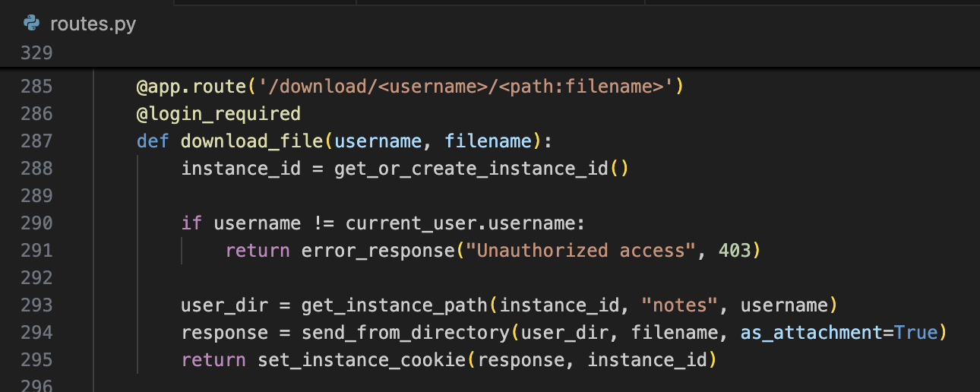Select the routes.py breadcrumb label

pyautogui.click(x=93, y=24)
